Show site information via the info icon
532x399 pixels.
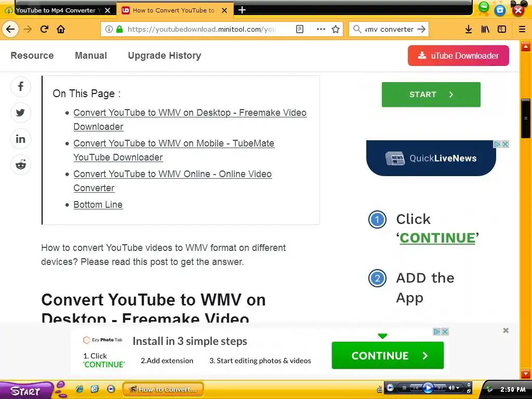point(109,29)
